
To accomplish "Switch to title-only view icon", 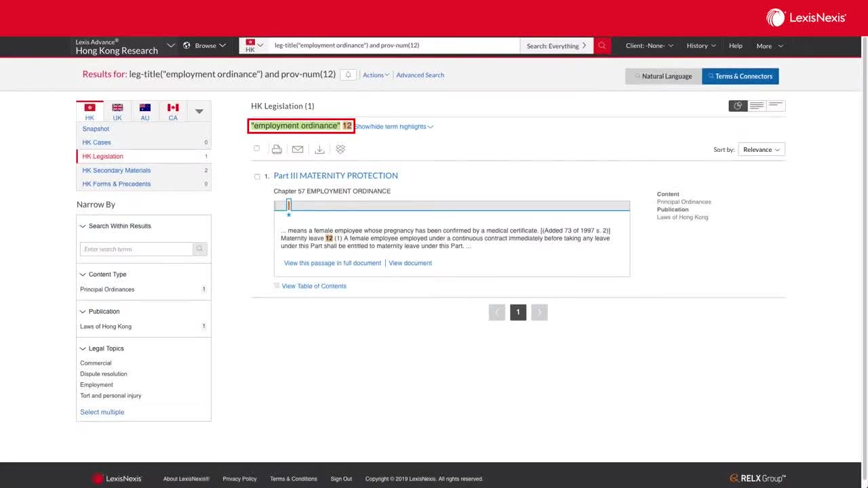I will [x=776, y=106].
